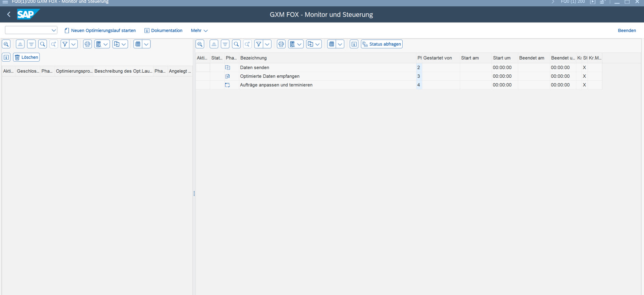Open the Dokumentation menu item
644x295 pixels.
coord(163,30)
